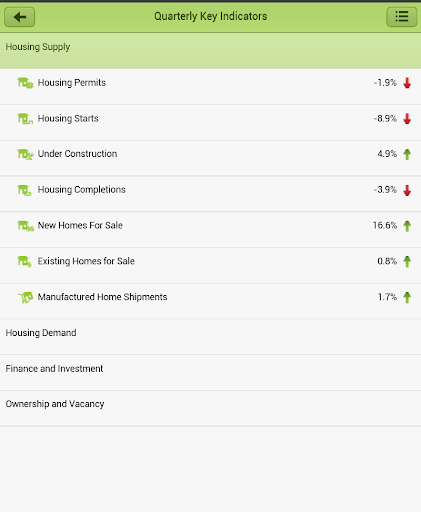Click the 1.7% Manufactured Home Shipments value
The width and height of the screenshot is (421, 512).
[387, 297]
